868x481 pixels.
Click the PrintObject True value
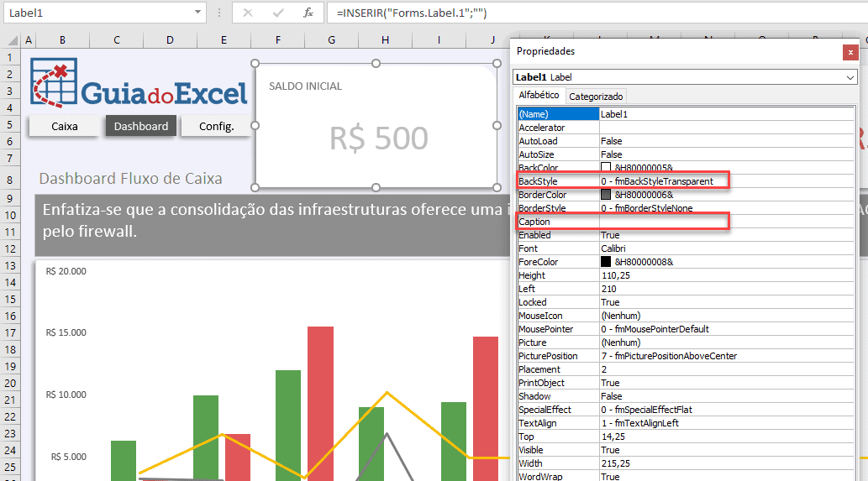726,383
